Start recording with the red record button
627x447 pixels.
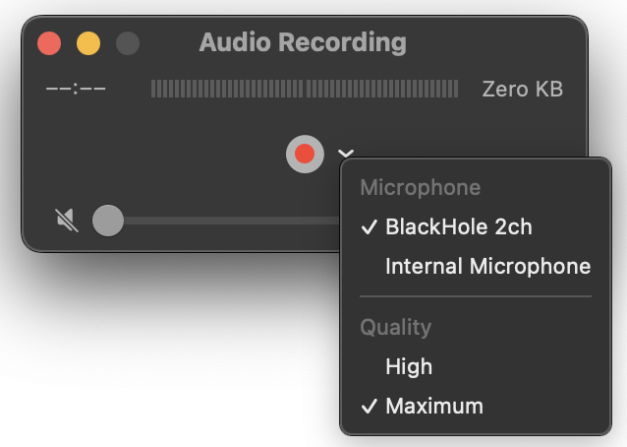305,154
